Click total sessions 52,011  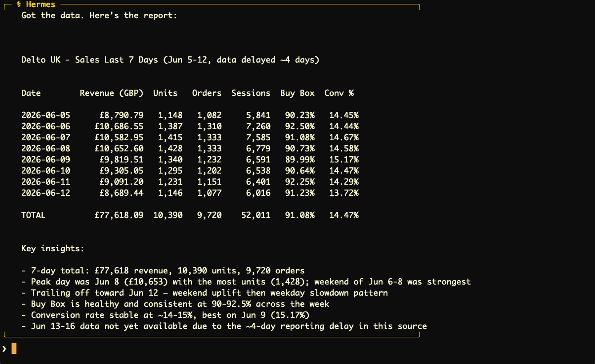256,215
